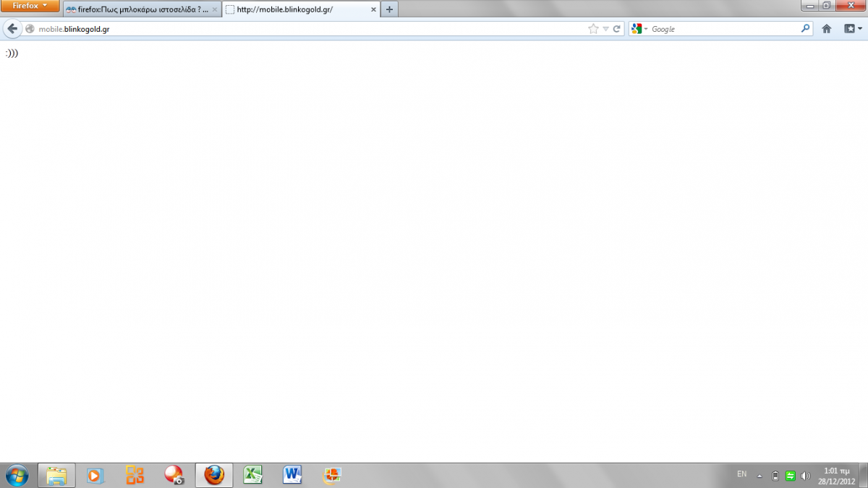
Task: Open the Windows Start menu
Action: pyautogui.click(x=17, y=475)
